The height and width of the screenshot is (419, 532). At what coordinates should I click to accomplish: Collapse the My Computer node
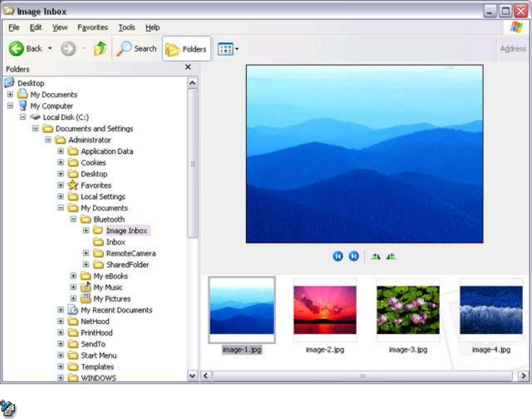point(10,105)
